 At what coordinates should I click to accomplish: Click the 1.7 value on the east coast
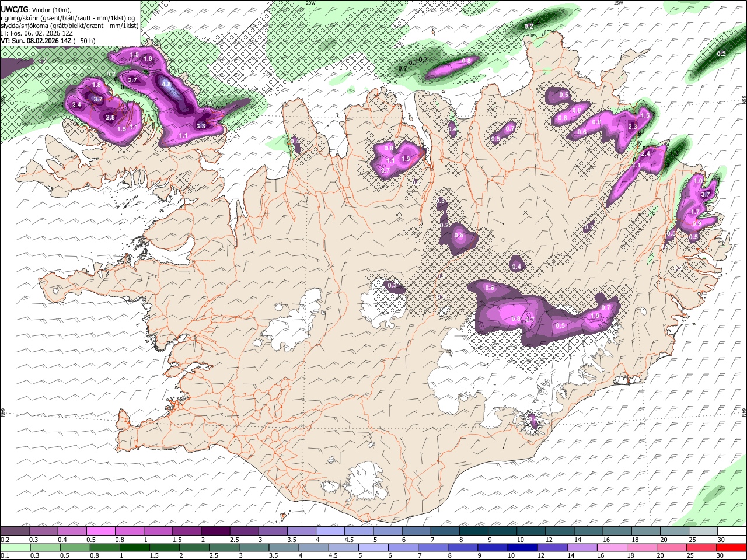click(x=695, y=212)
